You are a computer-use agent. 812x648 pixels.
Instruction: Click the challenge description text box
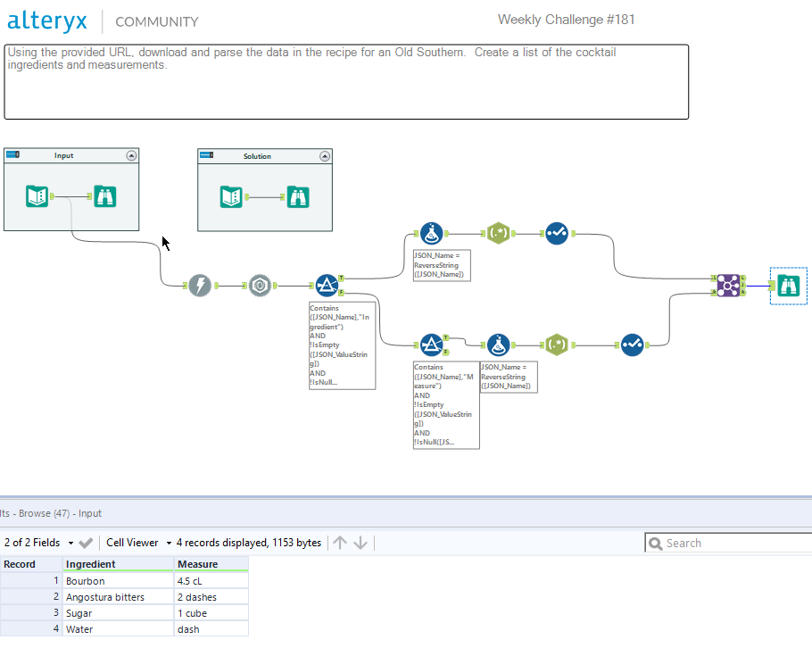(x=346, y=82)
